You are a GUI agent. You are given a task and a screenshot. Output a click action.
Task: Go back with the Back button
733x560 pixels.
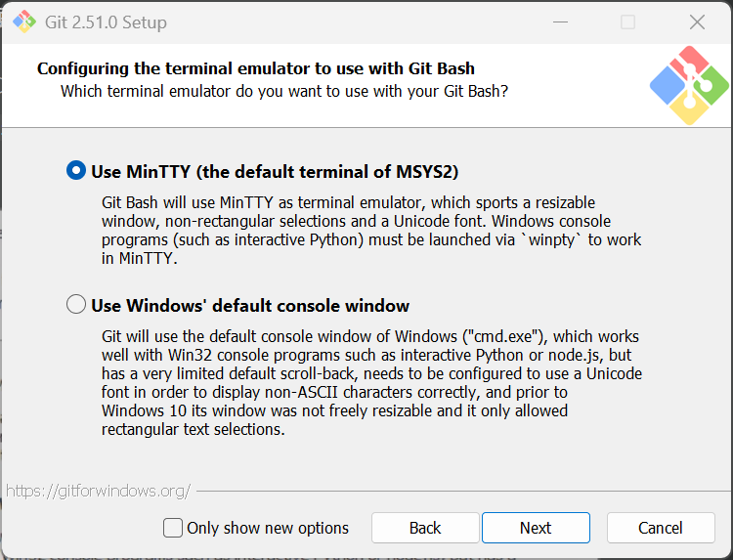(425, 528)
